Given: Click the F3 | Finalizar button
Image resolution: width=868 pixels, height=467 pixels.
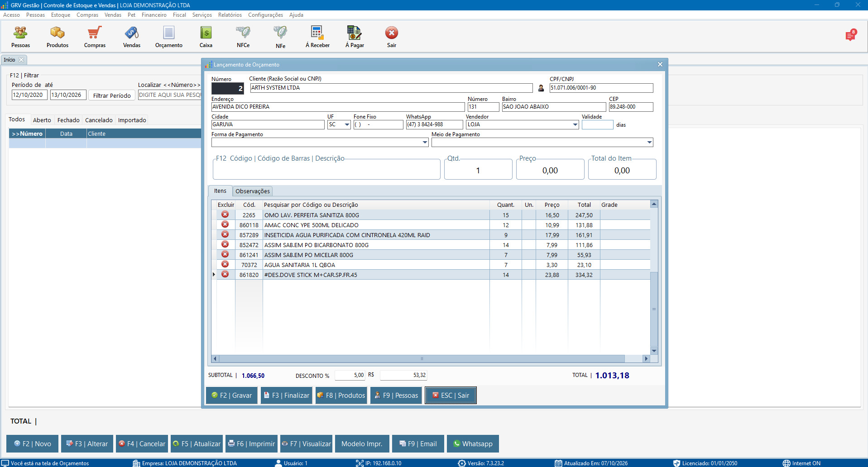Looking at the screenshot, I should coord(287,395).
